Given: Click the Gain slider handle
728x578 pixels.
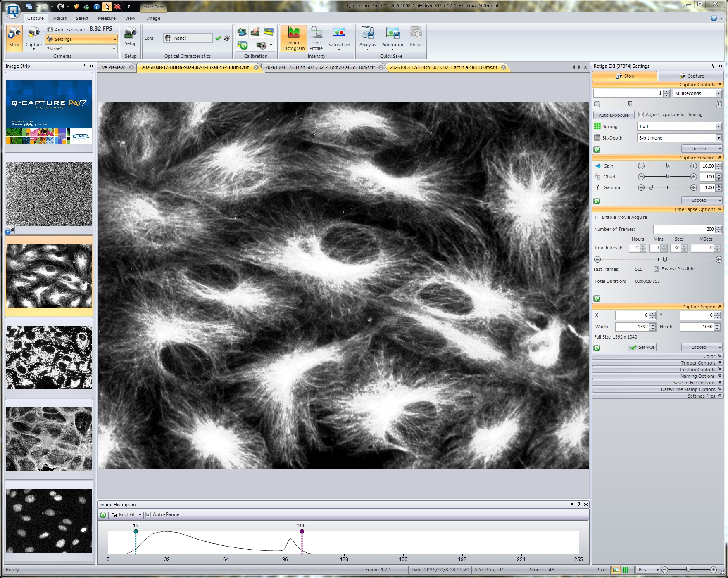Looking at the screenshot, I should pyautogui.click(x=668, y=166).
